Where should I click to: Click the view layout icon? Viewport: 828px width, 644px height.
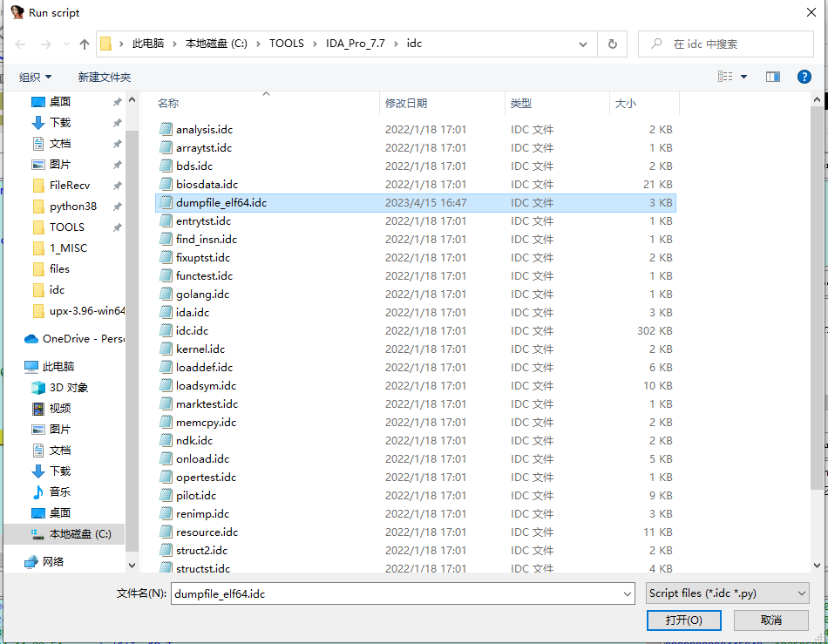pos(725,77)
